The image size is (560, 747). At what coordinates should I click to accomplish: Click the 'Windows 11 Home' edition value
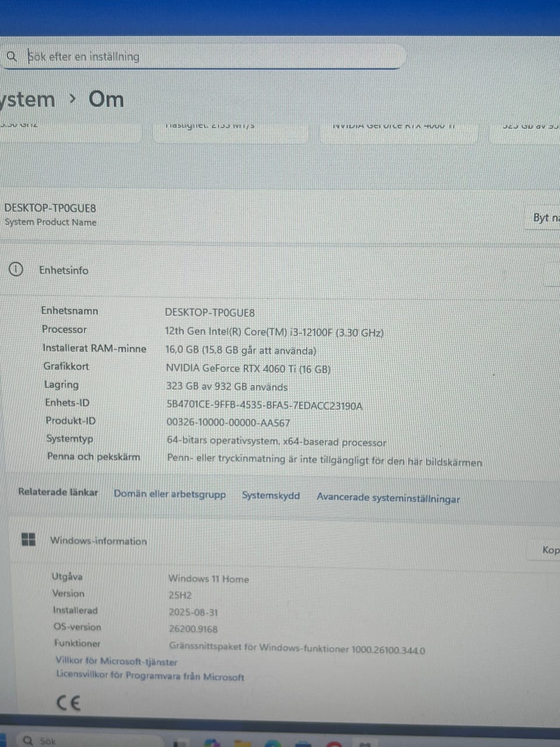(x=208, y=578)
